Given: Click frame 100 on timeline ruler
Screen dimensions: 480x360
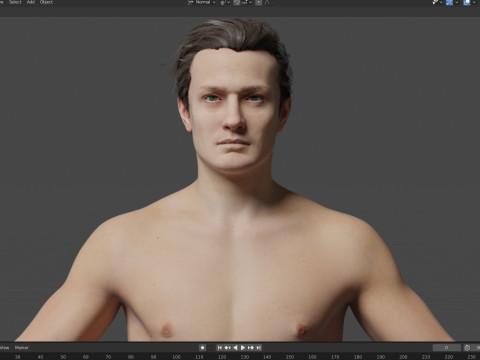Looking at the screenshot, I should coord(176,357).
